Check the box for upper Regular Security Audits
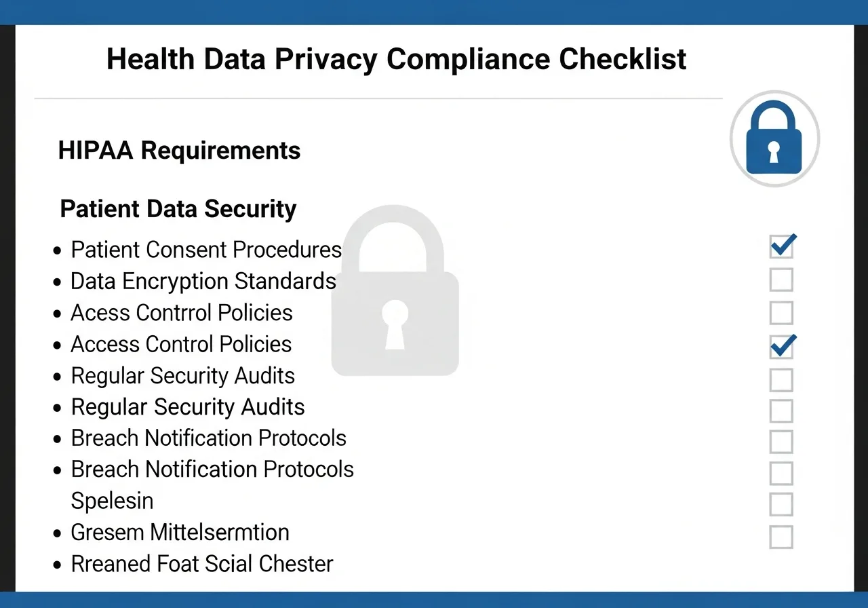 (781, 379)
